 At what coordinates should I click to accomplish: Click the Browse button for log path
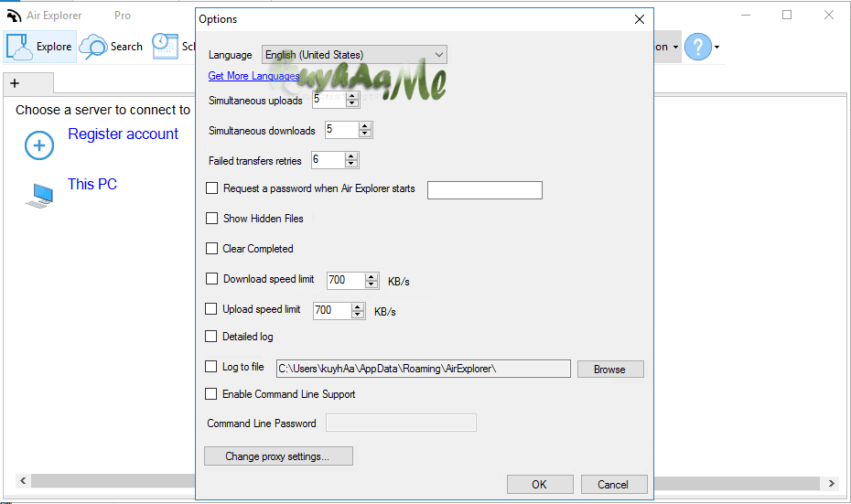[x=610, y=369]
